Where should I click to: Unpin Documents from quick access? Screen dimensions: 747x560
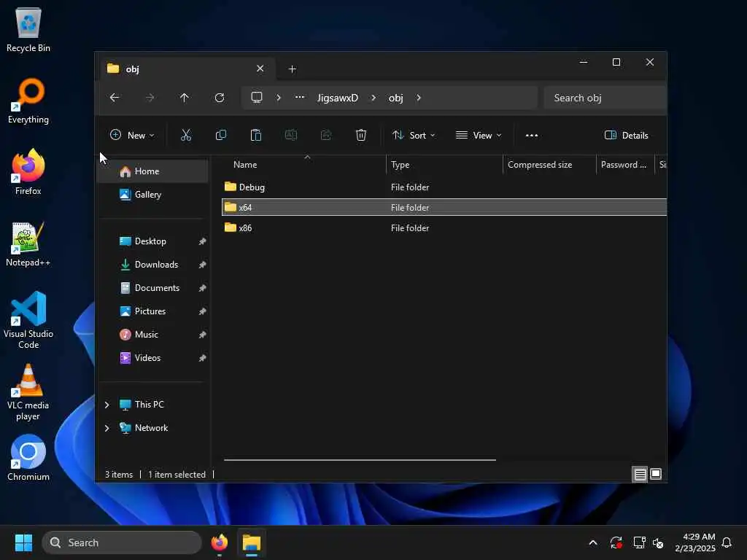tap(202, 288)
